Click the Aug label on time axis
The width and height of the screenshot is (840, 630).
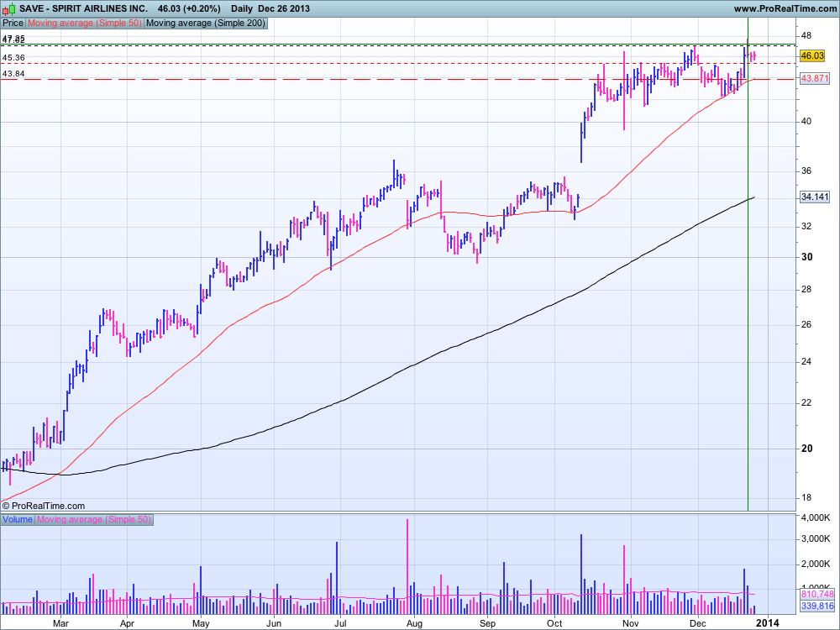[x=414, y=623]
